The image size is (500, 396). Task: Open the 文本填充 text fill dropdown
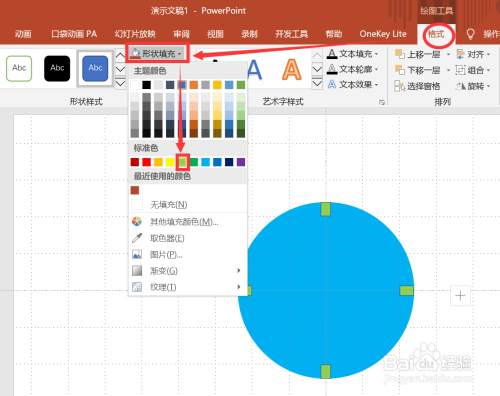click(x=353, y=54)
